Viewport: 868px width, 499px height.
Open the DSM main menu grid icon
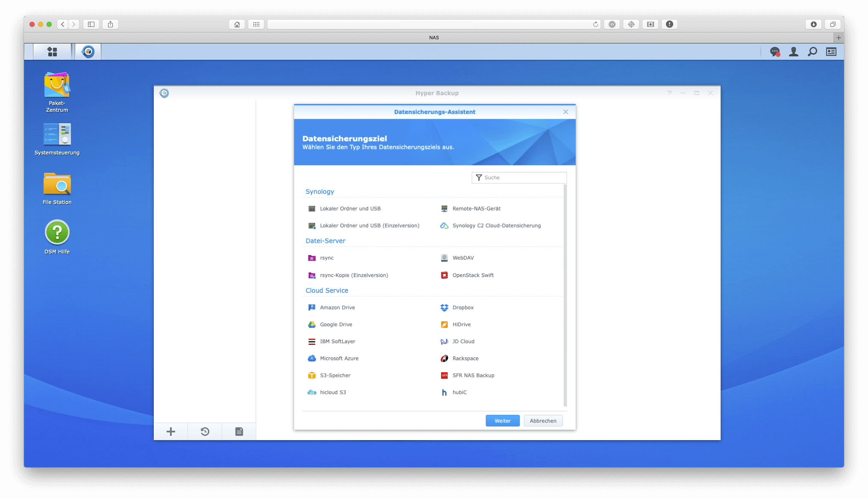coord(52,52)
